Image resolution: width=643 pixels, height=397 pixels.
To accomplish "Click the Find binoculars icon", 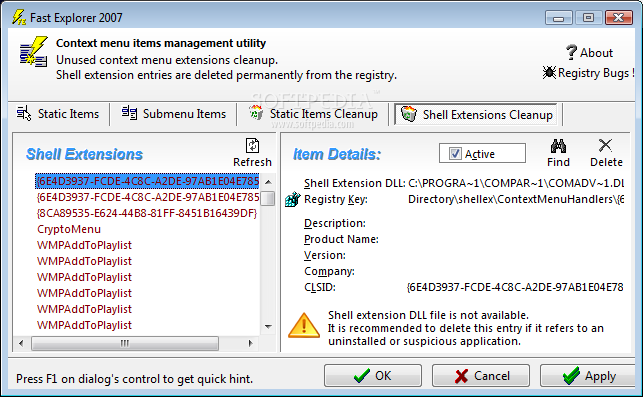I will (x=558, y=146).
